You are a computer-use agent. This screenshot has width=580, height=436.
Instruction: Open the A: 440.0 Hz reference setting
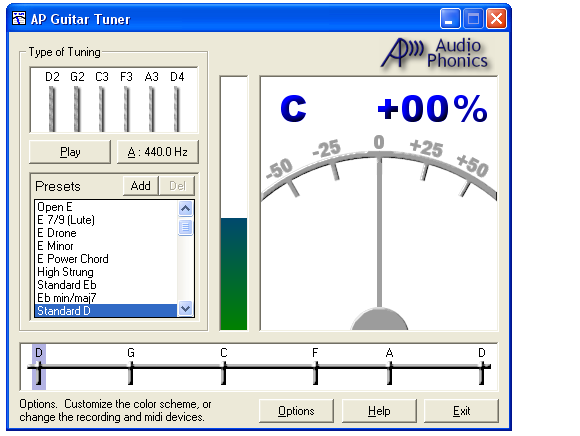pos(158,152)
